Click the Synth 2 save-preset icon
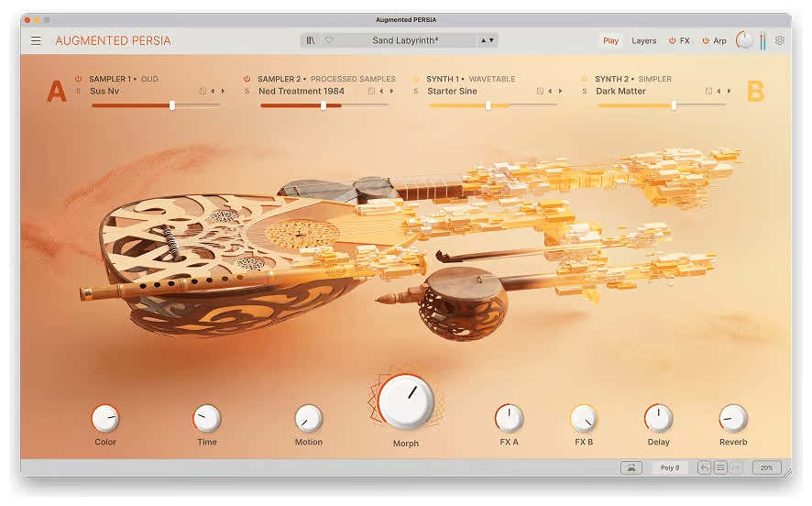This screenshot has height=506, width=812. [x=708, y=91]
